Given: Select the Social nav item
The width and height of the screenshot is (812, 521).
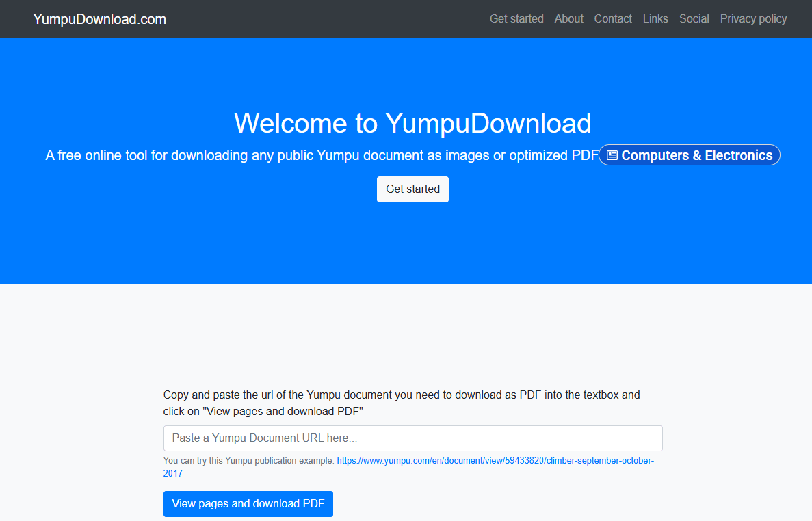Looking at the screenshot, I should click(x=694, y=19).
